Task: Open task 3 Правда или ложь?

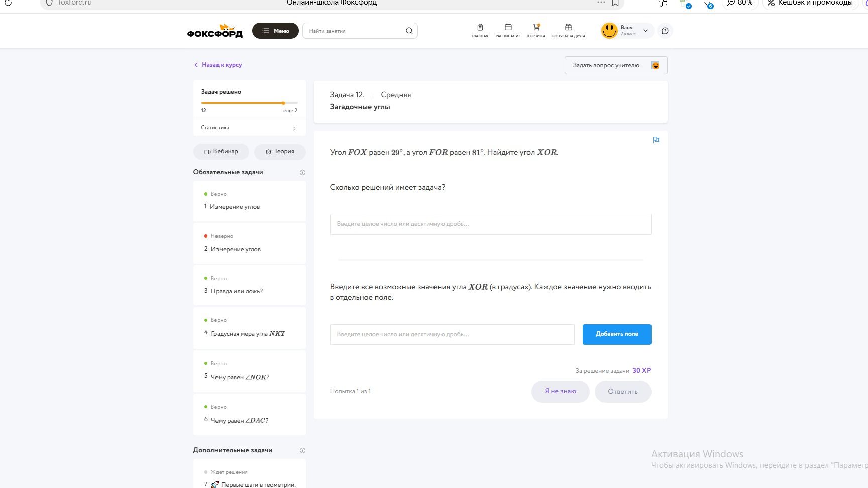Action: tap(249, 285)
